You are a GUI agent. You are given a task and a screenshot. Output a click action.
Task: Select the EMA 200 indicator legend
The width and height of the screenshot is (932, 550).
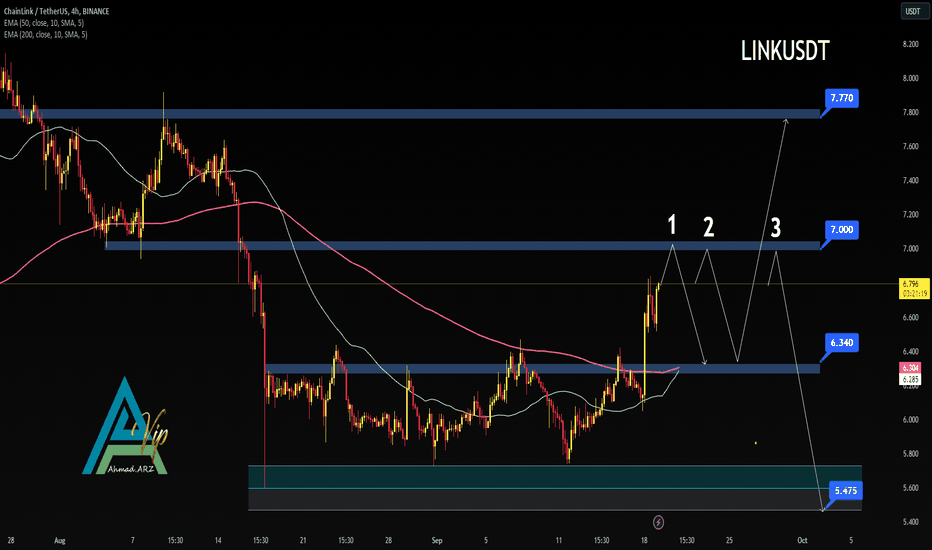coord(46,34)
